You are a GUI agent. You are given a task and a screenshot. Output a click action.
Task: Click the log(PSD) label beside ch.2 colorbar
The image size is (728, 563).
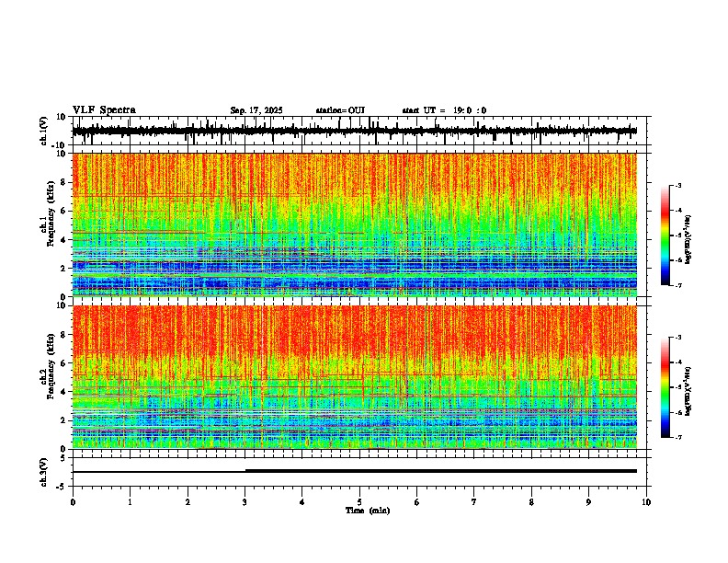point(688,391)
